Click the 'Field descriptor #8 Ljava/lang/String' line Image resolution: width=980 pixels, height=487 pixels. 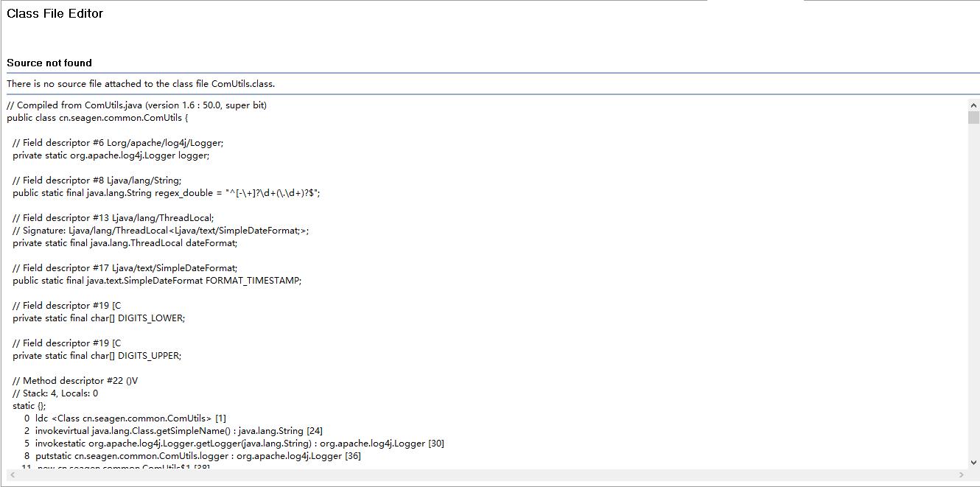97,181
